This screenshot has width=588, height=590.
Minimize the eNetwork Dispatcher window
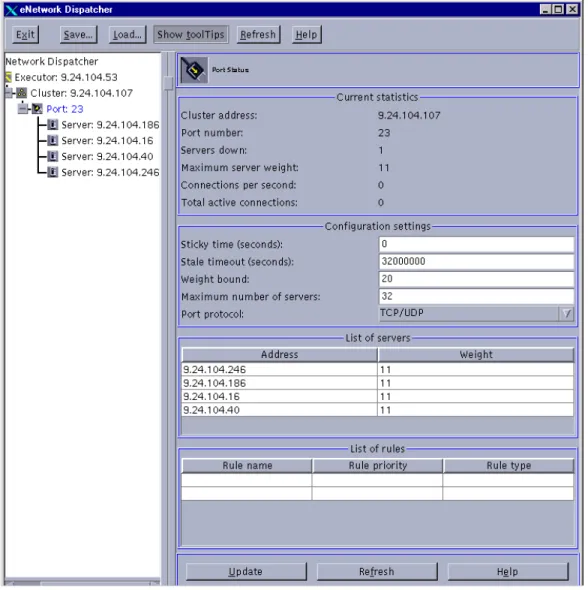(545, 9)
